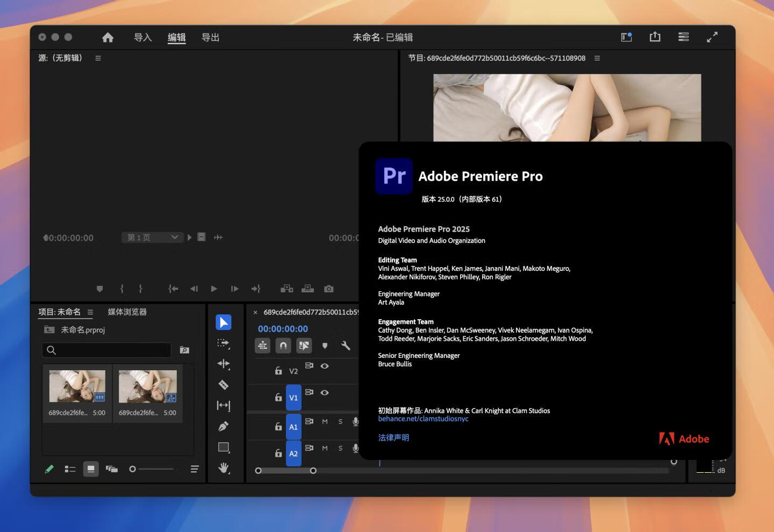Viewport: 774px width, 532px height.
Task: Play the source monitor clip
Action: pos(214,289)
